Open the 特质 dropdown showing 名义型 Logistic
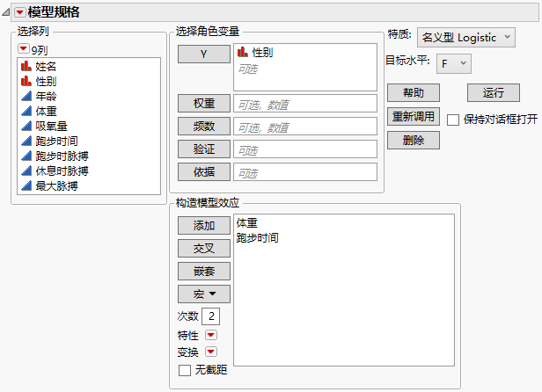Screen dimensions: 542x392 pyautogui.click(x=466, y=37)
